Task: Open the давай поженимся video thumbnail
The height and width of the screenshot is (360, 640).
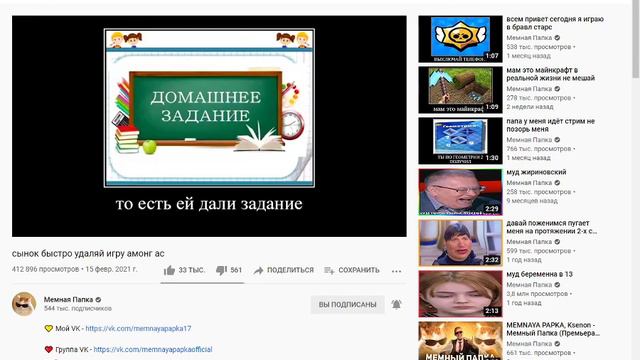Action: [460, 243]
